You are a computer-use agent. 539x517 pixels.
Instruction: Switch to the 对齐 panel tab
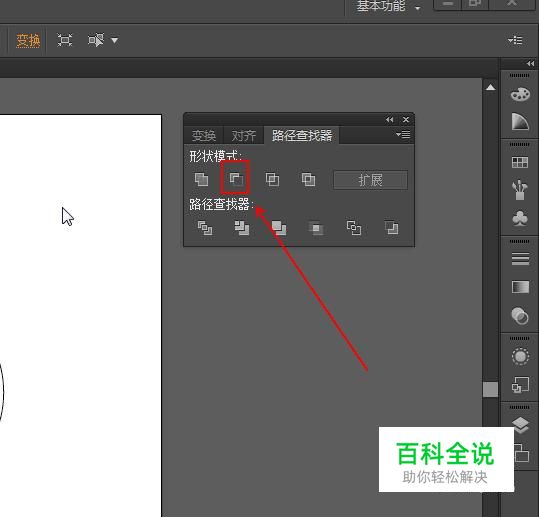coord(243,135)
